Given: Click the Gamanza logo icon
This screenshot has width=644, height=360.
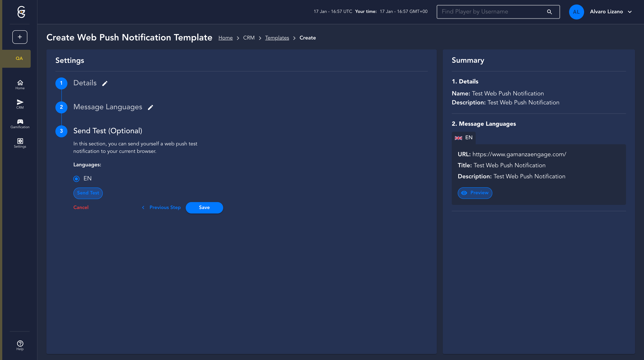Looking at the screenshot, I should coord(21,12).
